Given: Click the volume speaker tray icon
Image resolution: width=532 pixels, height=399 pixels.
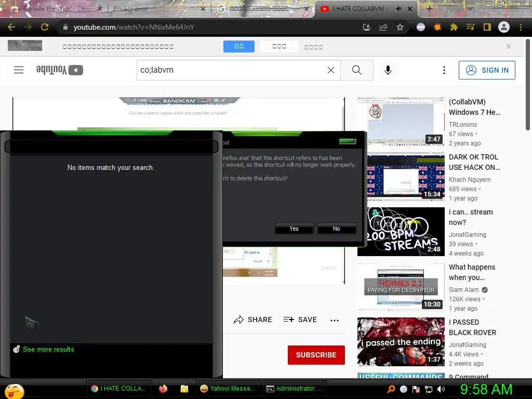Looking at the screenshot, I should (x=441, y=389).
